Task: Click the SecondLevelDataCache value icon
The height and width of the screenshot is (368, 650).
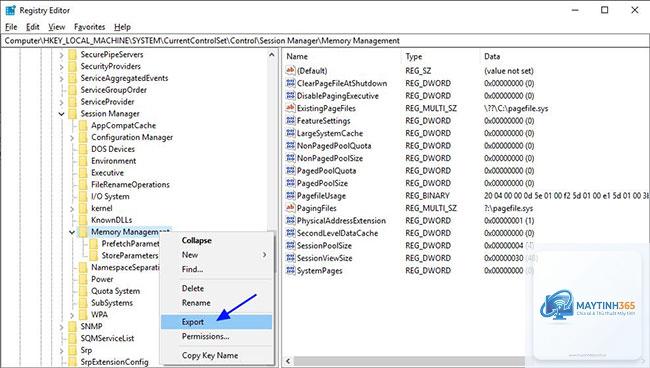Action: [291, 232]
